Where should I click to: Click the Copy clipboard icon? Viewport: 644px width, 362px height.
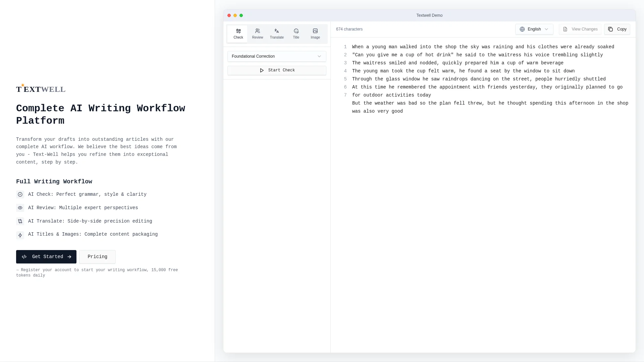[610, 29]
